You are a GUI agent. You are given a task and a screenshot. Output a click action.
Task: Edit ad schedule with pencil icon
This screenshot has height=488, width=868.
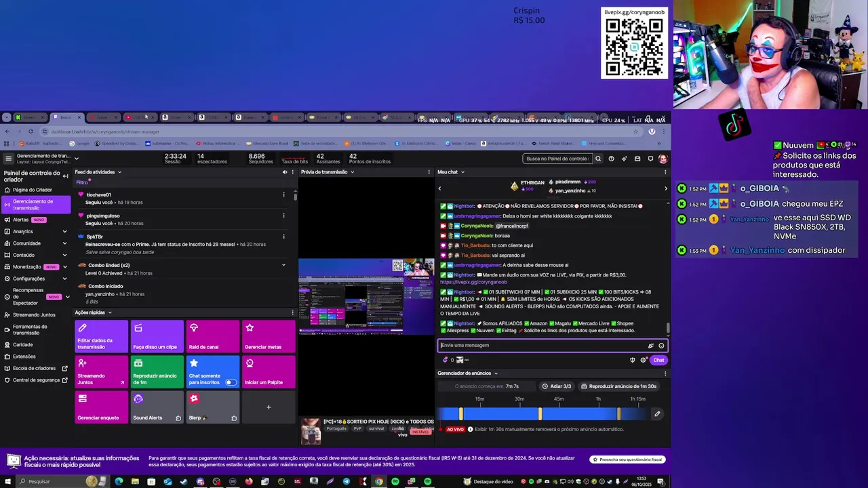click(x=657, y=413)
